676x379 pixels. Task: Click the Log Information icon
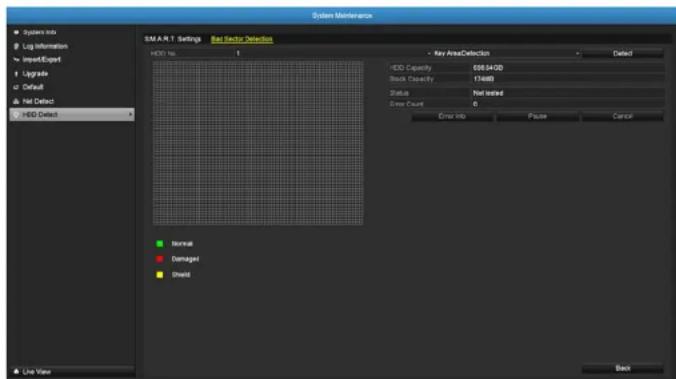point(16,46)
